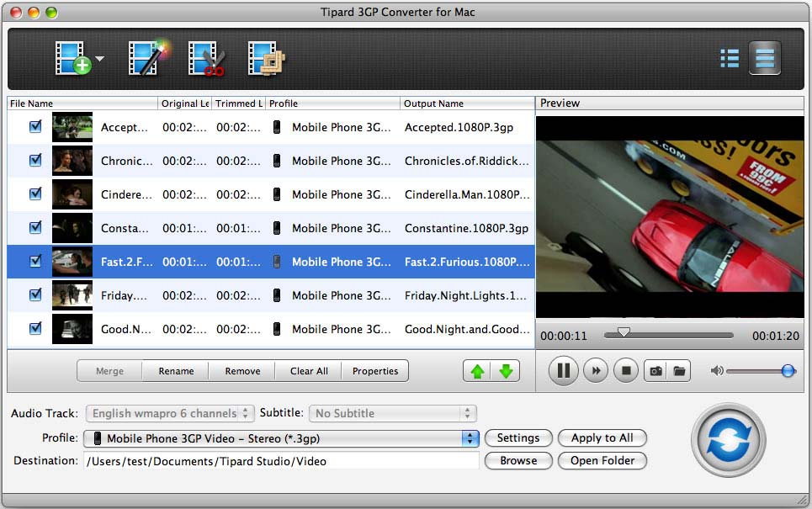Switch to thumbnail row view icon
This screenshot has height=509, width=812.
pyautogui.click(x=764, y=58)
